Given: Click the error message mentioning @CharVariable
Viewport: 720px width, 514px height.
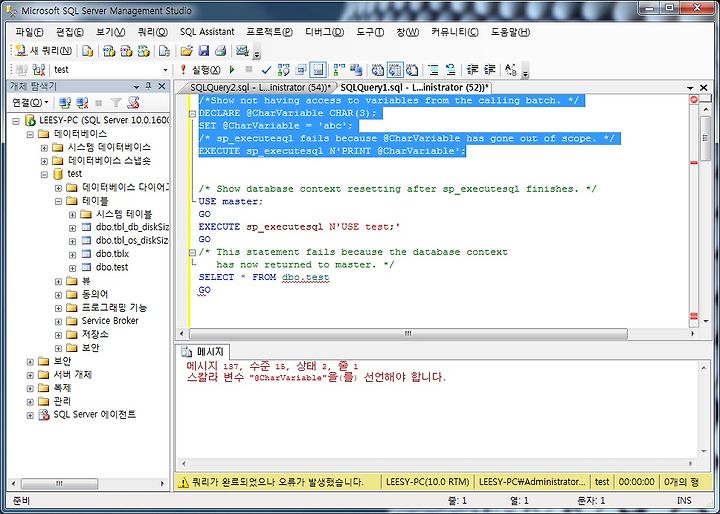Looking at the screenshot, I should [316, 378].
